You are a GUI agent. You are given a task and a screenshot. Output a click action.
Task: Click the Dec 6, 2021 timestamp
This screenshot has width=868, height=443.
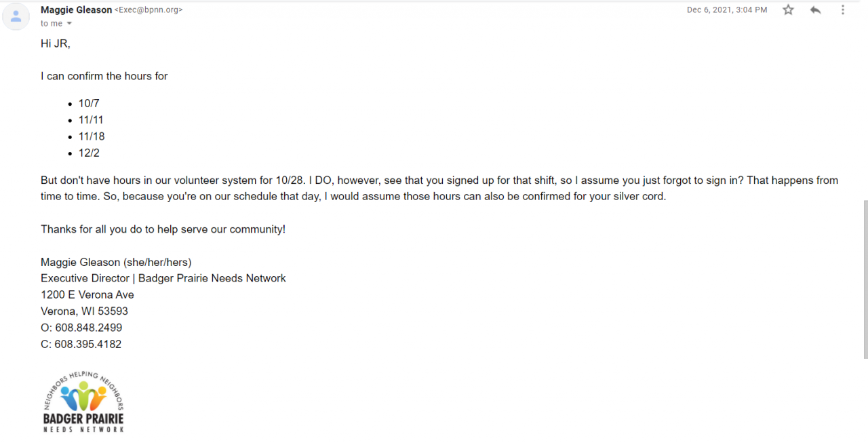(x=727, y=10)
